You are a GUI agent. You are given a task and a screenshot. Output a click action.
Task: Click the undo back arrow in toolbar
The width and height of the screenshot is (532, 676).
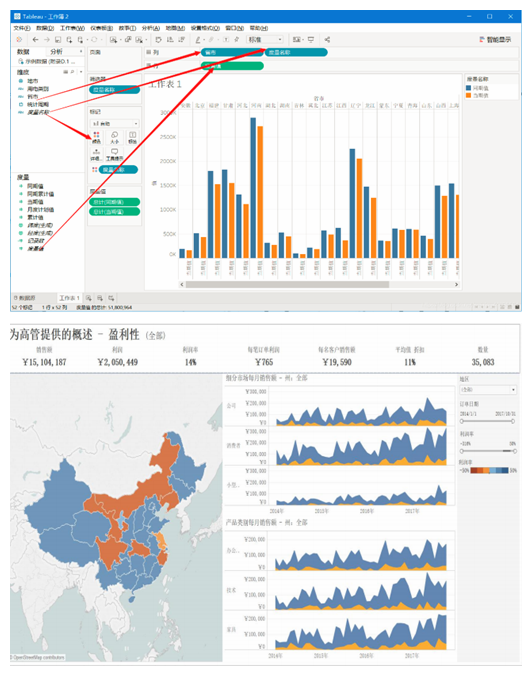(x=35, y=40)
